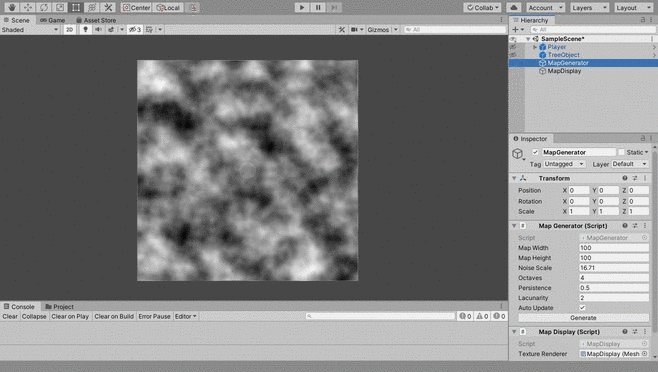Uncheck the Auto Update checkbox
Screen dimensions: 658x372
click(x=582, y=308)
